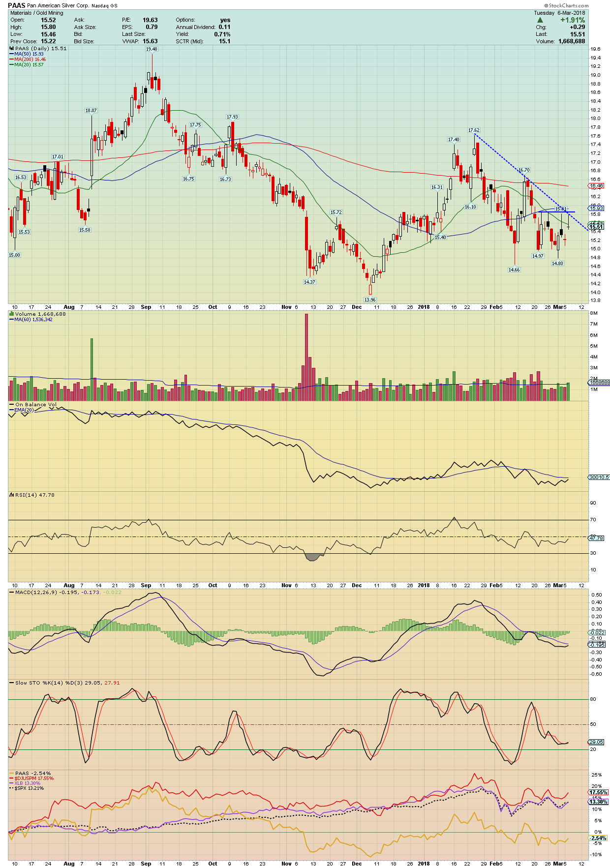Screen dimensions: 610x868
Task: Click the green up-arrow change indicator
Action: 540,20
